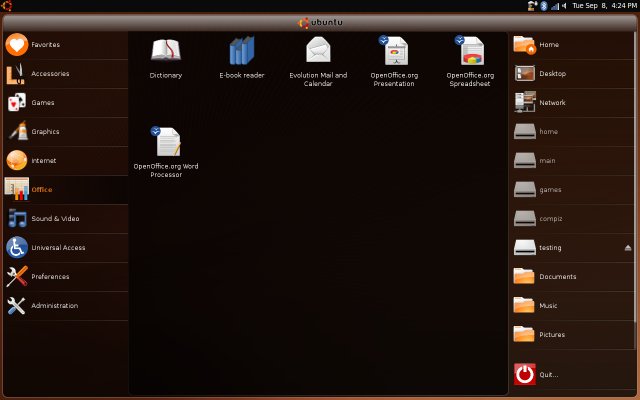Open the E-book reader app
Viewport: 640px width, 400px height.
[x=242, y=50]
